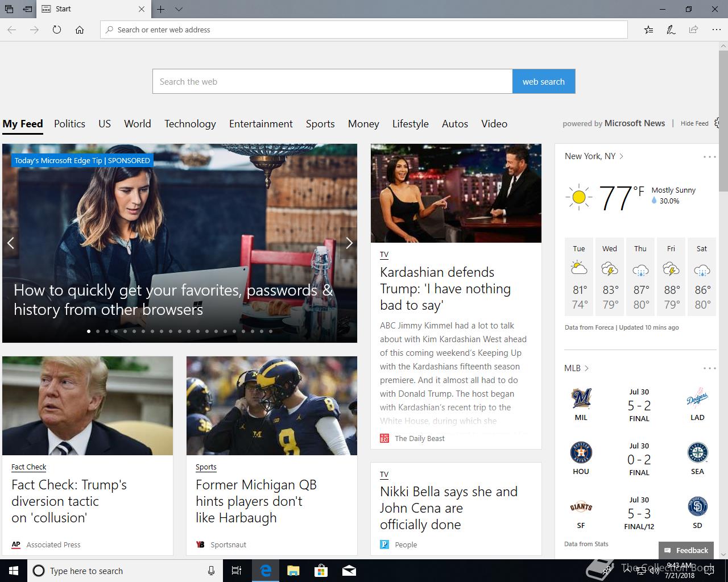Click the web search button
Viewport: 728px width, 582px height.
(544, 81)
